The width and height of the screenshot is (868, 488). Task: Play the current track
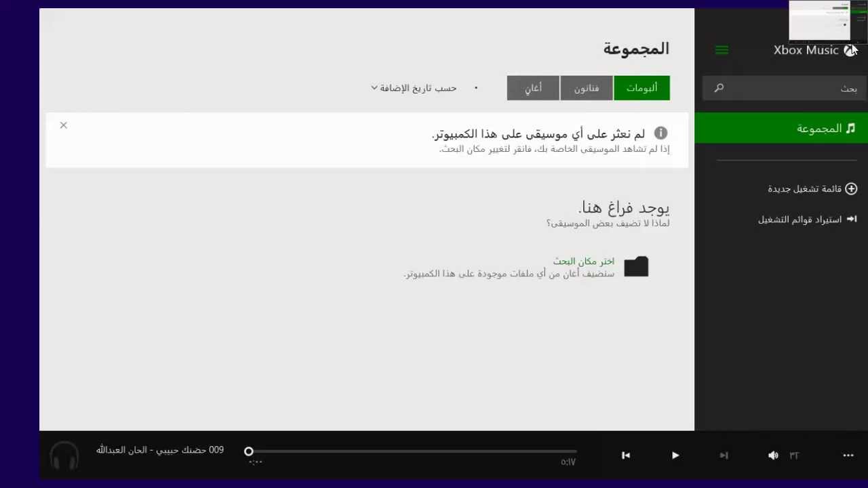pos(675,455)
